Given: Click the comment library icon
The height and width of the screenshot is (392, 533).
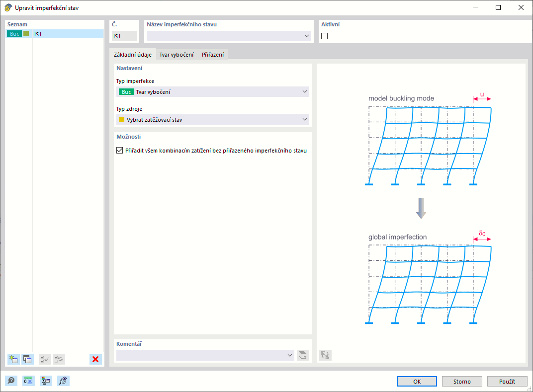Looking at the screenshot, I should click(302, 355).
